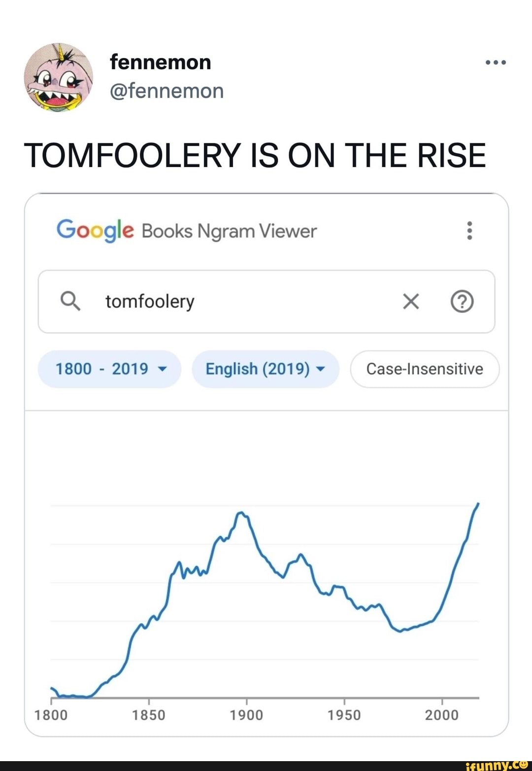Expand the 1800 - 2019 year range dropdown
Image resolution: width=532 pixels, height=771 pixels.
pos(109,369)
